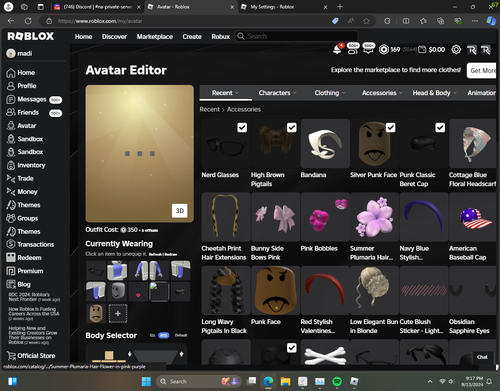The height and width of the screenshot is (391, 500).
Task: Open the Marketplace top menu
Action: pyautogui.click(x=155, y=37)
